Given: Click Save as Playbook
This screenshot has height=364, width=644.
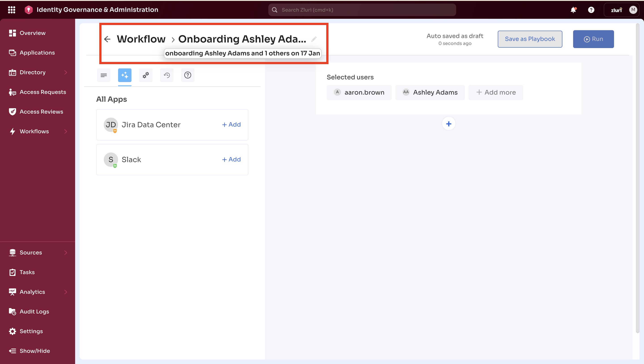Looking at the screenshot, I should tap(530, 39).
